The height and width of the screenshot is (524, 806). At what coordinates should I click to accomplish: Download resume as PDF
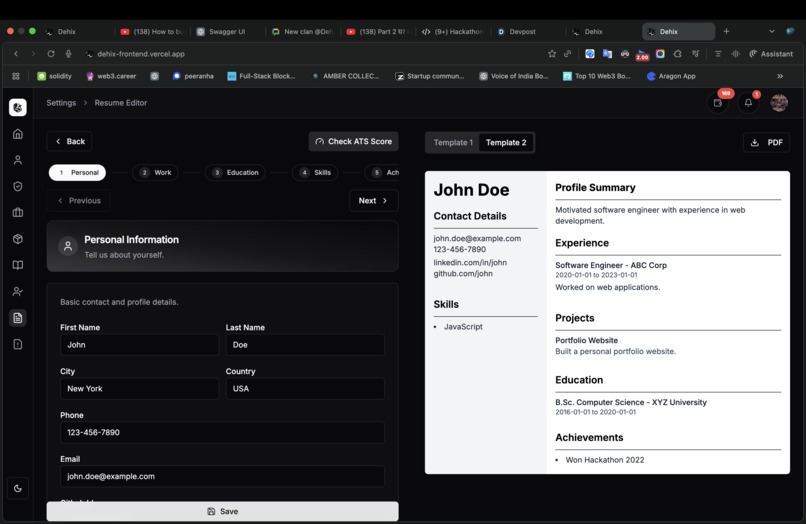[x=766, y=142]
